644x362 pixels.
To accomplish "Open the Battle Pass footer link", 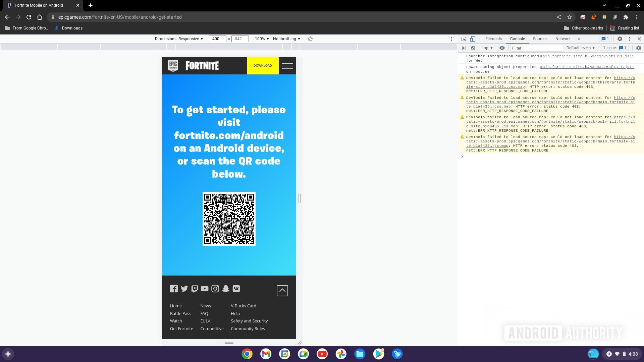I will [180, 313].
